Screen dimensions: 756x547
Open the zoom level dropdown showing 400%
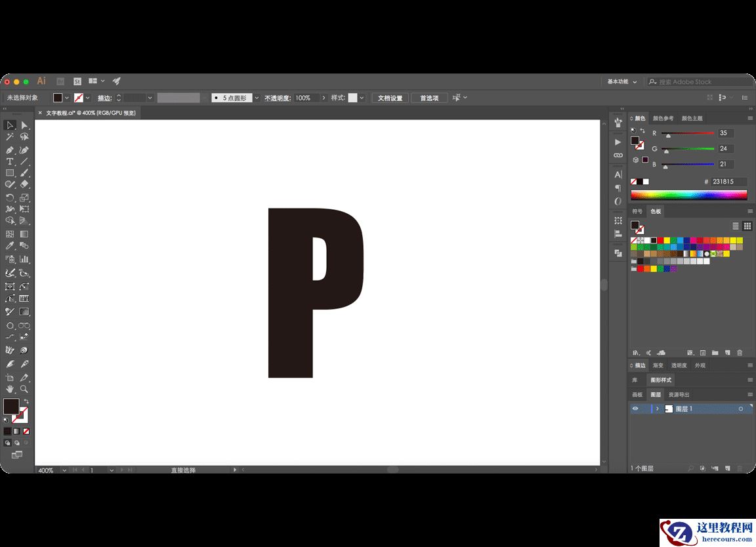pos(63,470)
